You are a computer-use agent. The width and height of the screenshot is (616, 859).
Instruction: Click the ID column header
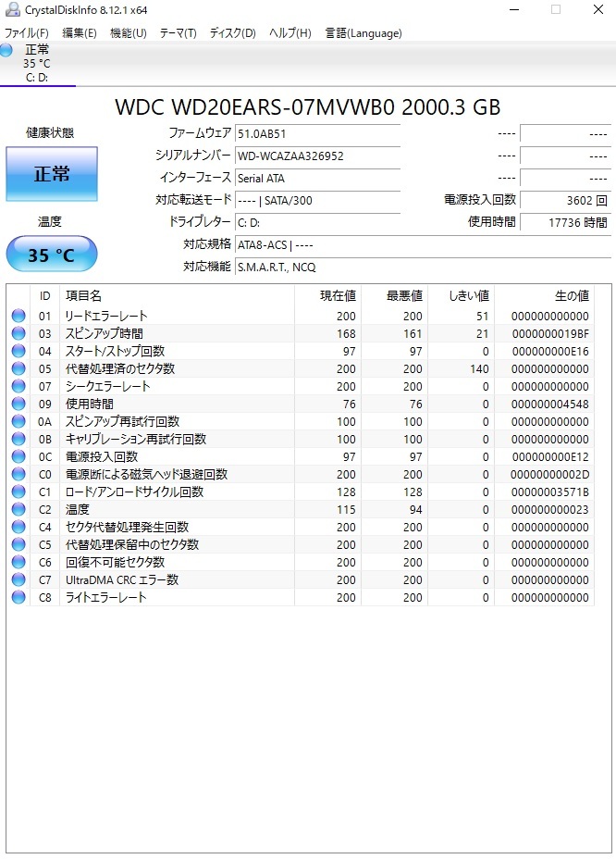(x=45, y=296)
